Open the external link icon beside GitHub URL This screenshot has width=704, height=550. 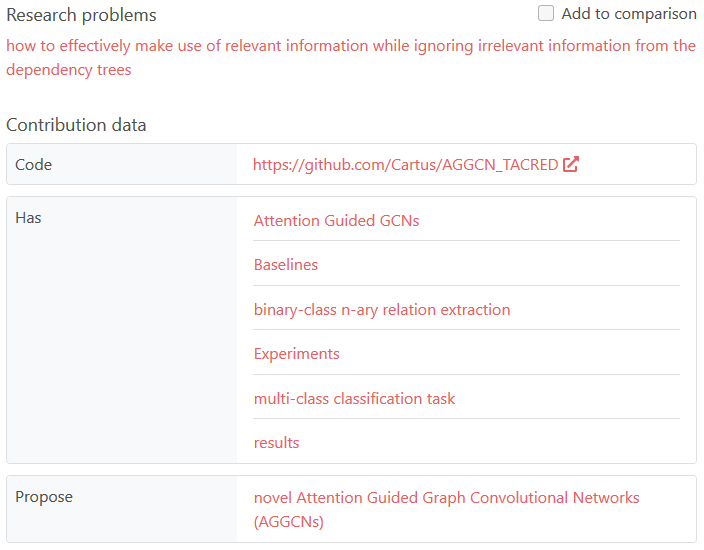571,165
